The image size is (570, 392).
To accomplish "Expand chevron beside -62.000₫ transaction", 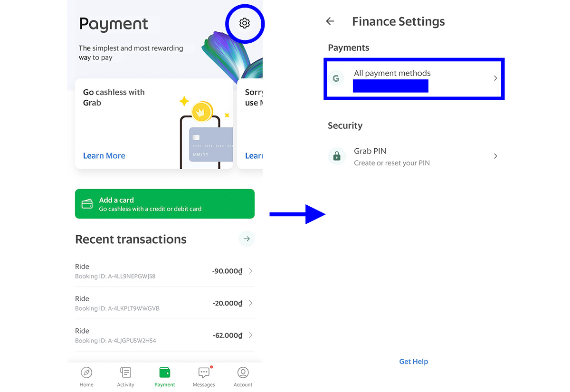I will (251, 335).
